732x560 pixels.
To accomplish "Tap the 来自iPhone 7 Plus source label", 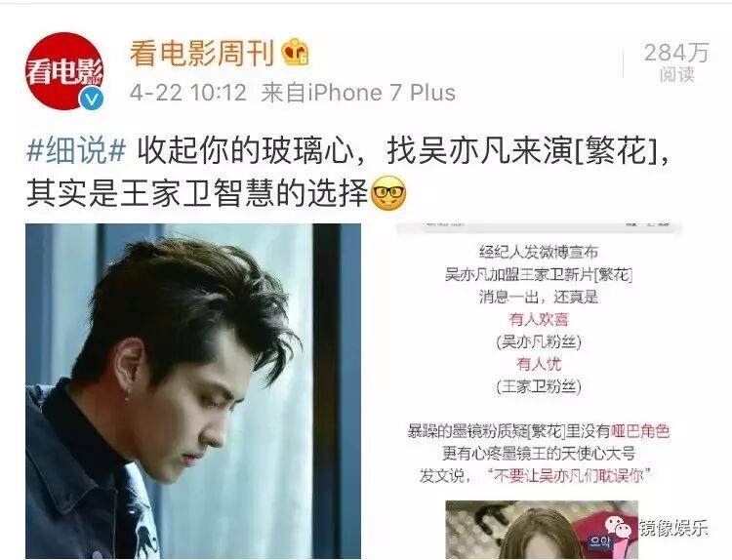I will coord(358,93).
